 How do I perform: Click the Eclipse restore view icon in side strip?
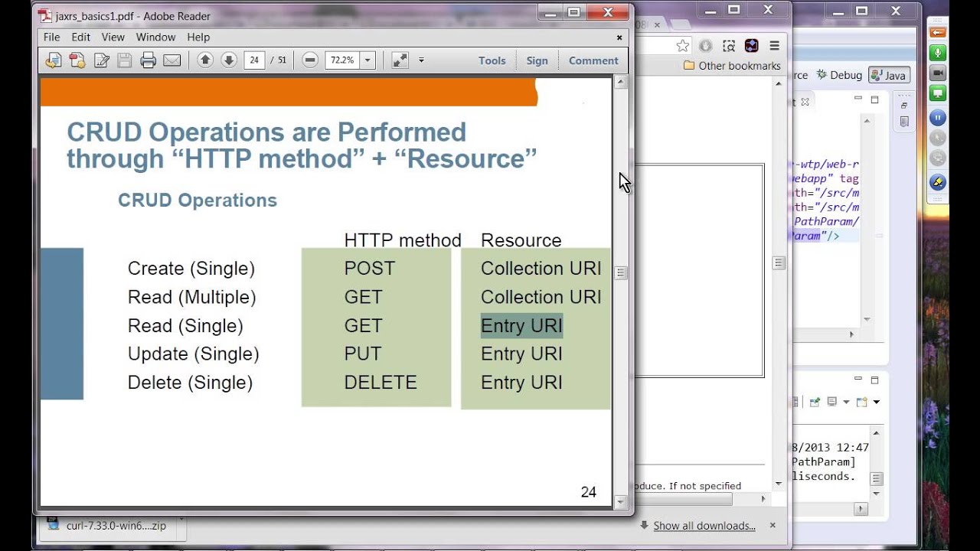click(904, 105)
